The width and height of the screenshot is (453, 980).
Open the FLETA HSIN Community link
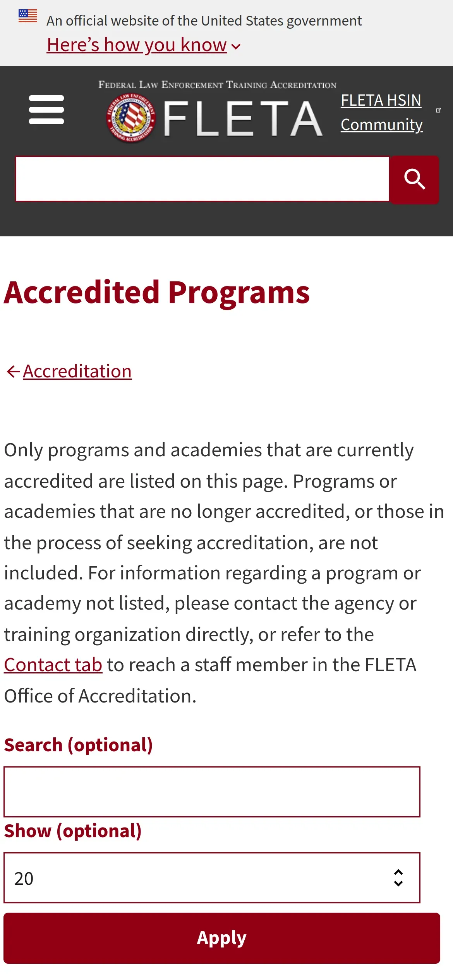click(381, 112)
